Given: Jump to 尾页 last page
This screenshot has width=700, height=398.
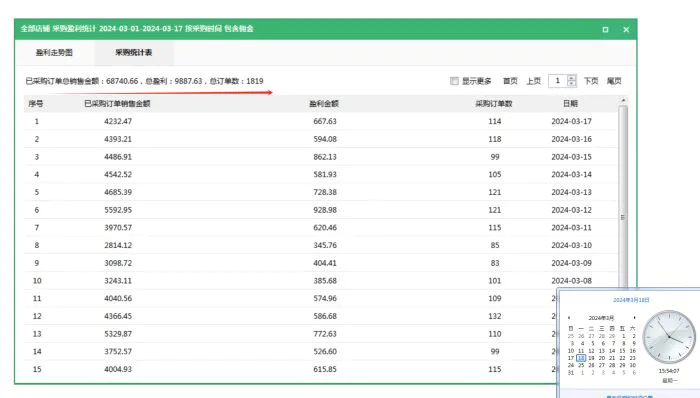Looking at the screenshot, I should point(614,81).
